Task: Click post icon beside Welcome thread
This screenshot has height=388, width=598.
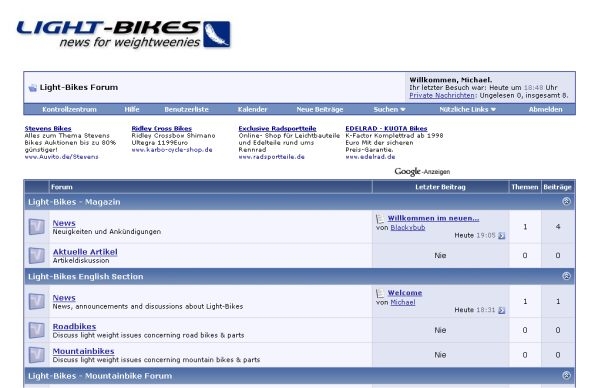Action: 380,293
